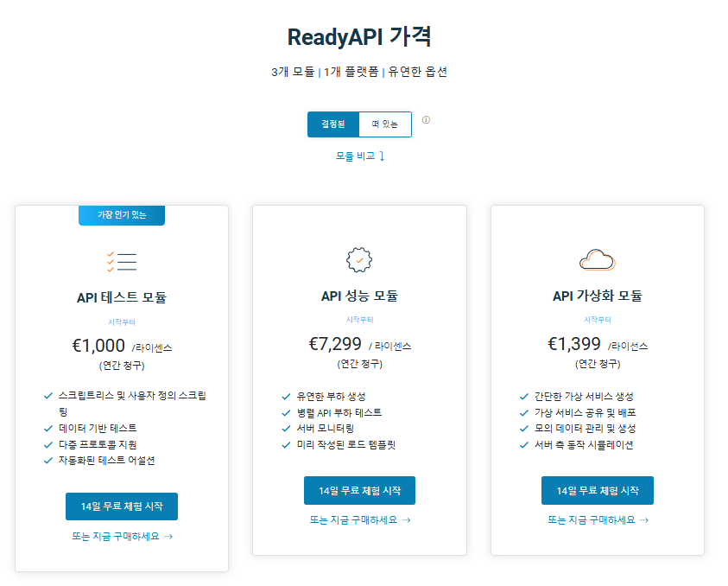Click the gear badge icon above API 성능 모듈
728x586 pixels.
tap(359, 260)
